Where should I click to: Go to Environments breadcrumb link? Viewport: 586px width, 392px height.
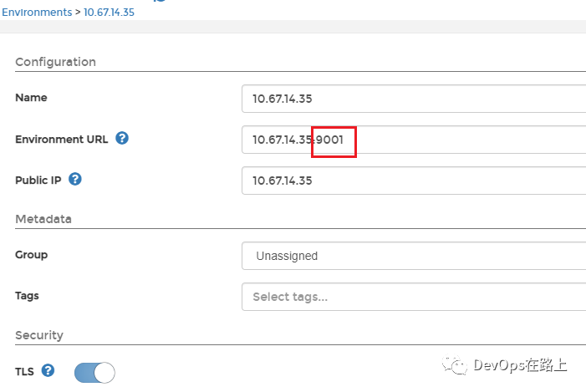click(x=36, y=13)
